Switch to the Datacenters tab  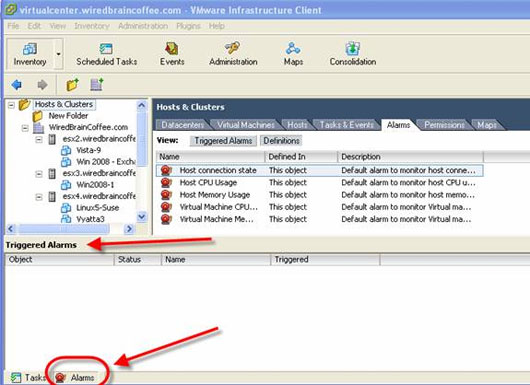[183, 125]
